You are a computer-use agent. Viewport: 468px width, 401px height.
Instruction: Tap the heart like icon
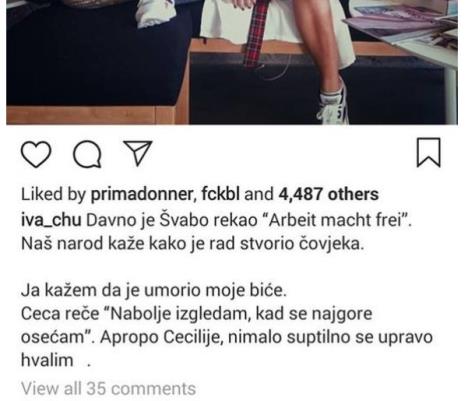pyautogui.click(x=36, y=154)
